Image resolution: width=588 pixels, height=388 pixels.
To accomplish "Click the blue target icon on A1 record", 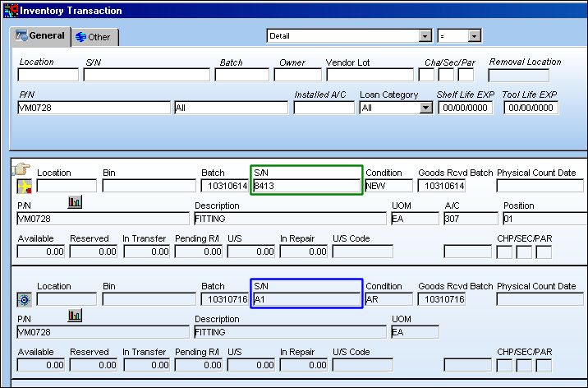I will point(25,300).
